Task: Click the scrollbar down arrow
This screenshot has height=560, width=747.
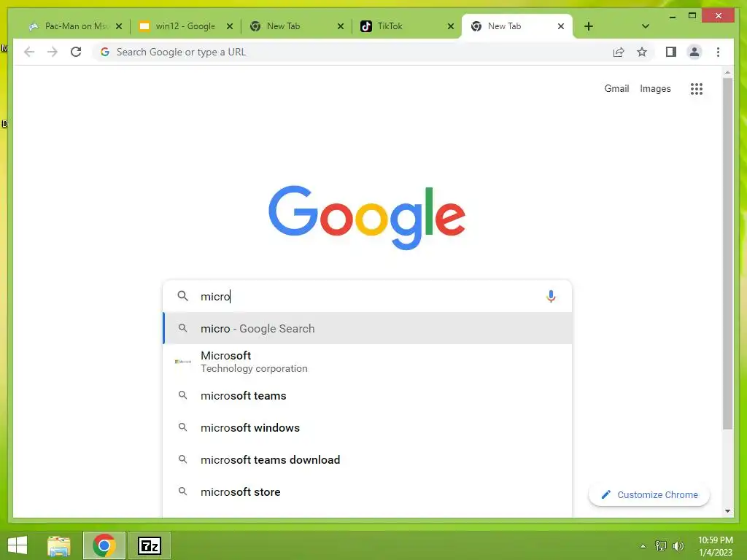Action: coord(727,511)
